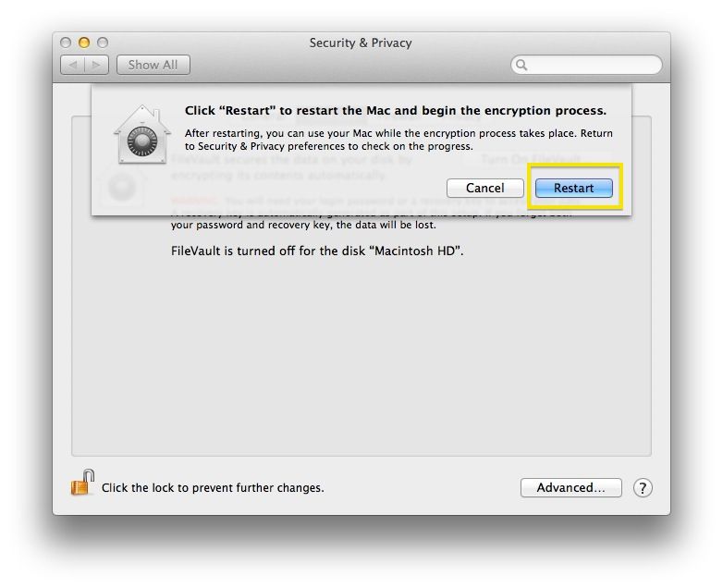Open Show All preferences
Image resolution: width=723 pixels, height=588 pixels.
[153, 65]
